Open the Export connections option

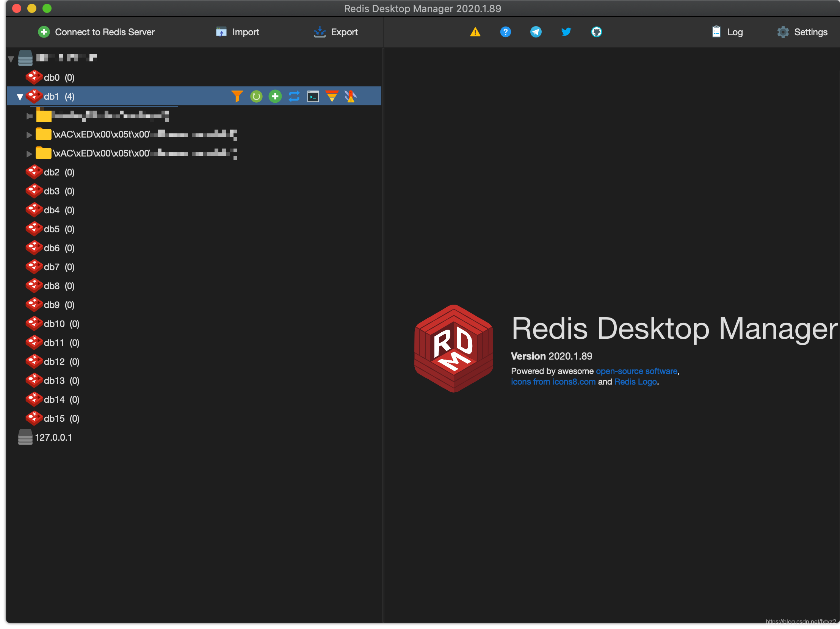point(336,32)
